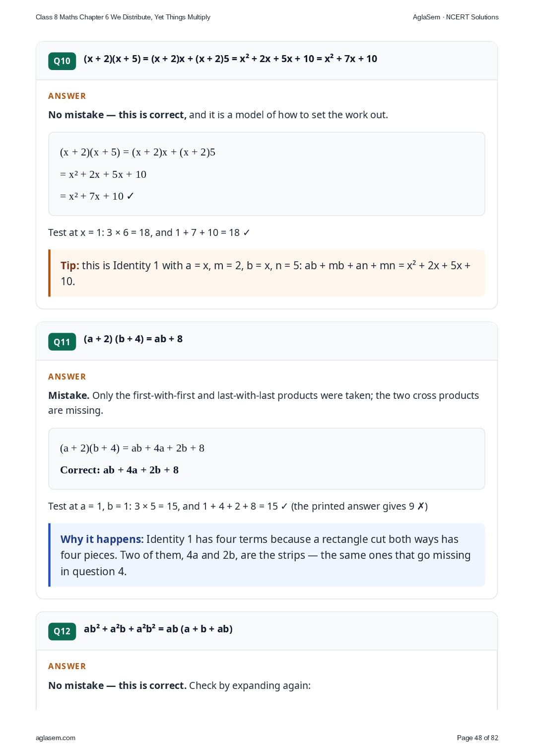Click the orange Tip callout box

tap(267, 273)
